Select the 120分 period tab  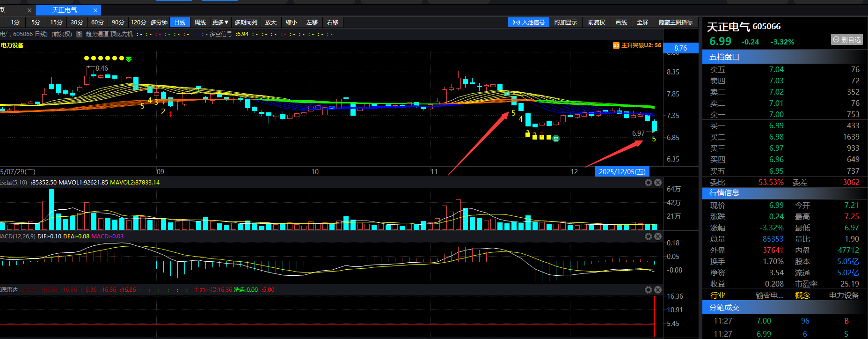pos(139,22)
